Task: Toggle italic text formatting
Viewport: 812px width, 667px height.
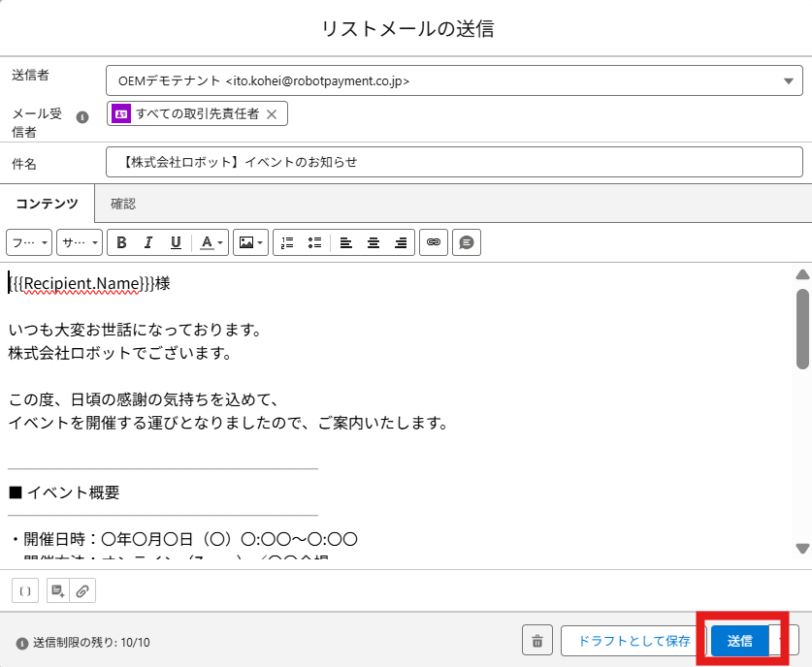Action: coord(148,242)
